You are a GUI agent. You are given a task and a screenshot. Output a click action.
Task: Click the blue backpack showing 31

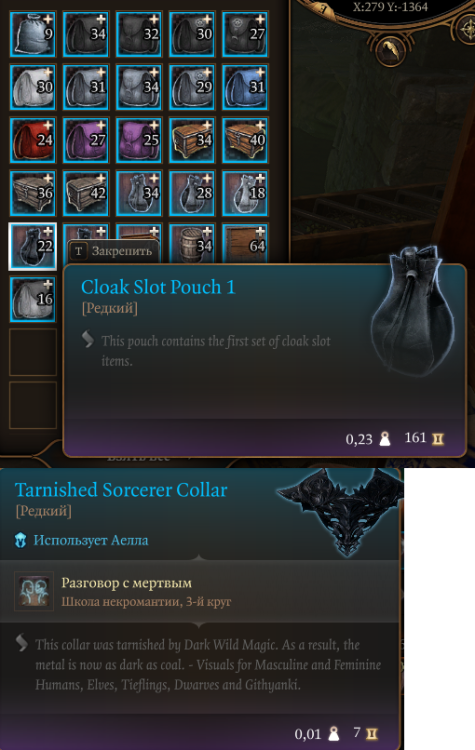pyautogui.click(x=245, y=88)
